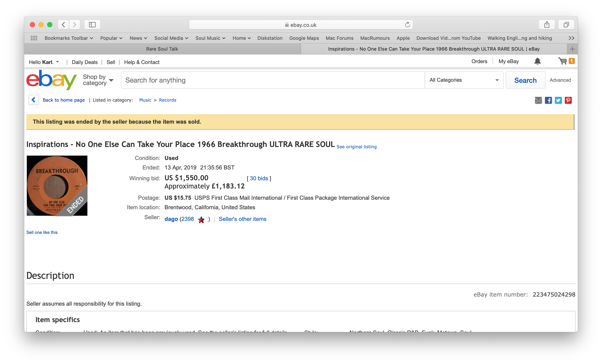Open Google Maps bookmark

(304, 38)
